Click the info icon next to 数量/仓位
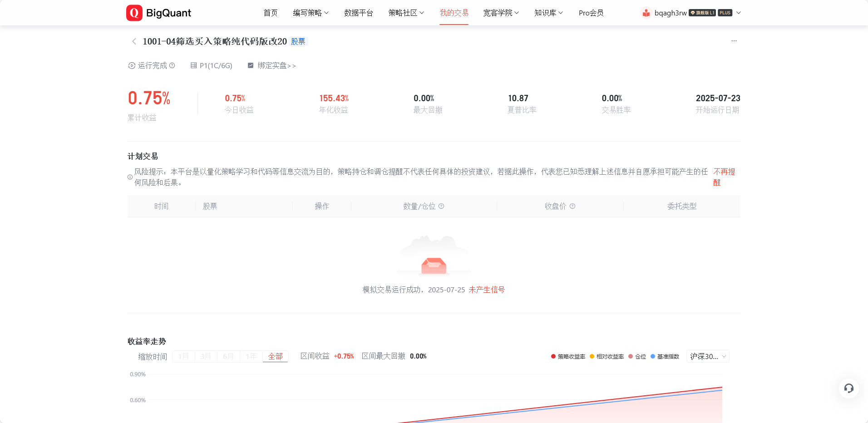Viewport: 868px width, 423px height. tap(441, 206)
